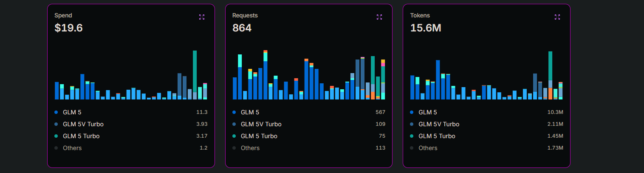Click Others dot in Spend legend
644x173 pixels.
[x=56, y=148]
